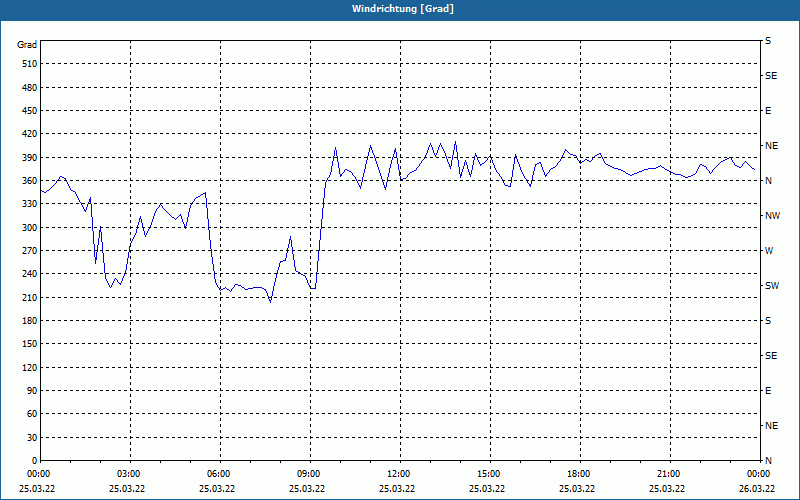Select the 'Grad' y-axis unit label
Image resolution: width=800 pixels, height=500 pixels.
(x=27, y=45)
